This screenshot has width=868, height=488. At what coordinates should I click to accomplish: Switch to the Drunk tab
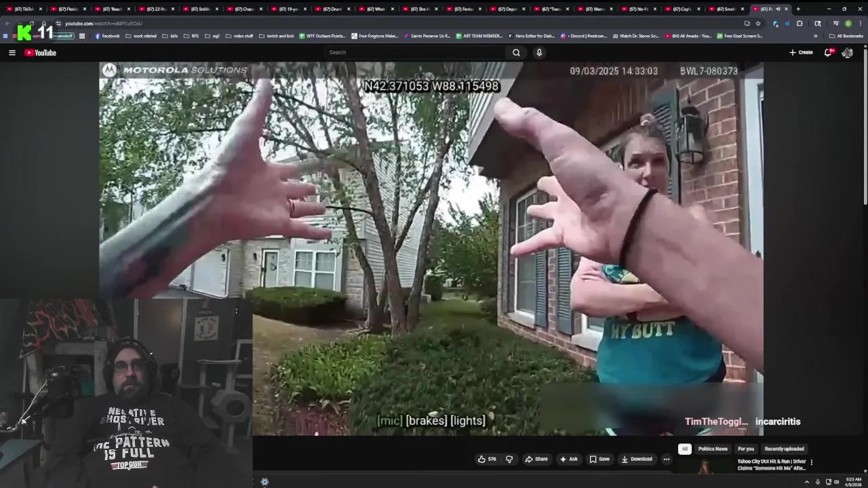(332, 9)
